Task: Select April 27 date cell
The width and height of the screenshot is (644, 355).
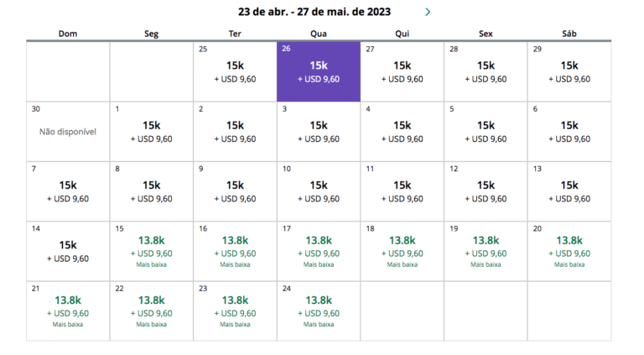Action: [x=402, y=71]
